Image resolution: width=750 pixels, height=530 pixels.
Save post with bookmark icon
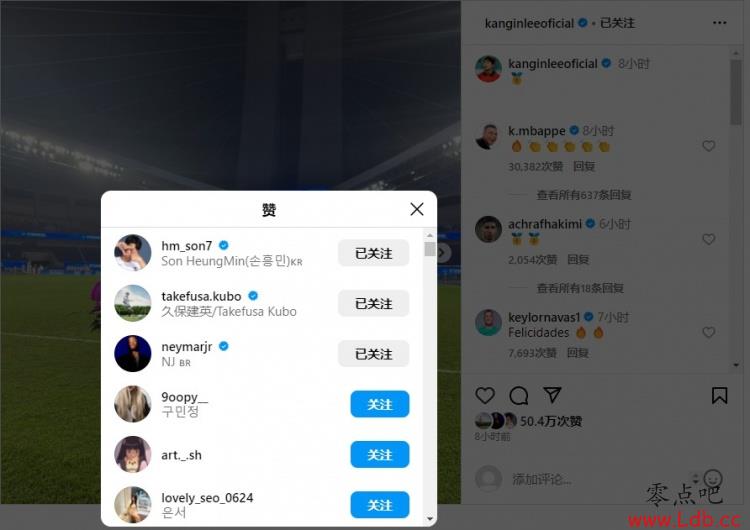719,396
